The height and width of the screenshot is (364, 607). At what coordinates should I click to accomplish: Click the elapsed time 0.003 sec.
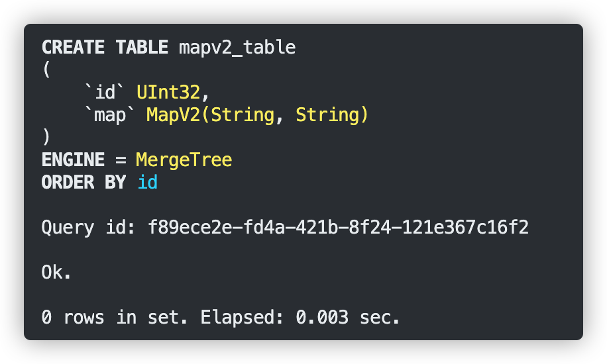point(348,318)
